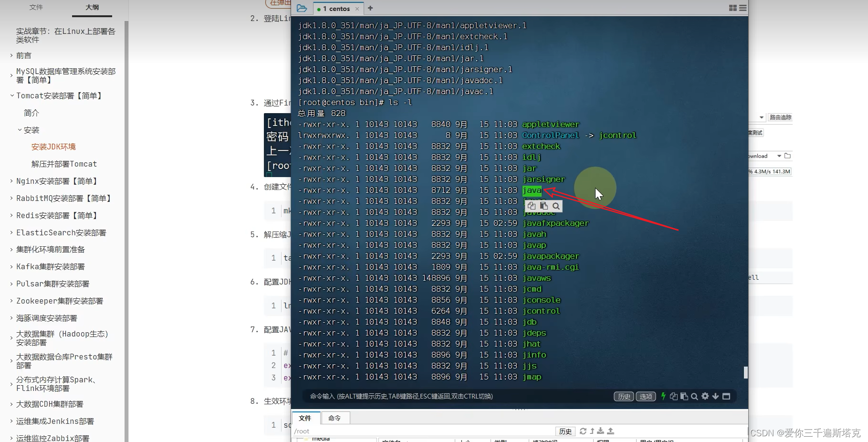Collapse the 安装 subsection
The height and width of the screenshot is (442, 868).
(20, 130)
